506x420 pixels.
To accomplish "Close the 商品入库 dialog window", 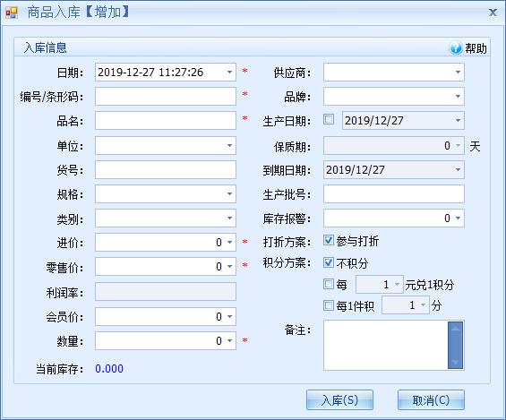I will (493, 13).
